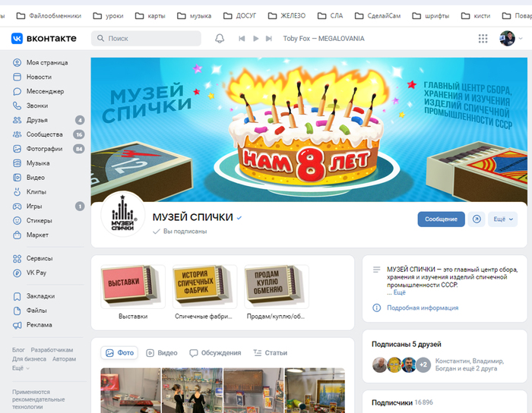This screenshot has width=532, height=413.
Task: Open the Выставки matchbox menu thumbnail
Action: (x=133, y=287)
